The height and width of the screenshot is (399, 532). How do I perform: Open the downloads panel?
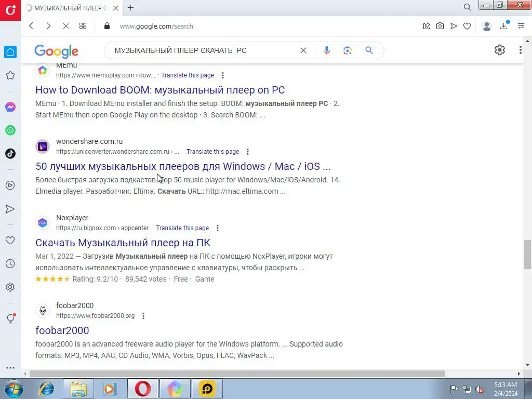tap(504, 25)
